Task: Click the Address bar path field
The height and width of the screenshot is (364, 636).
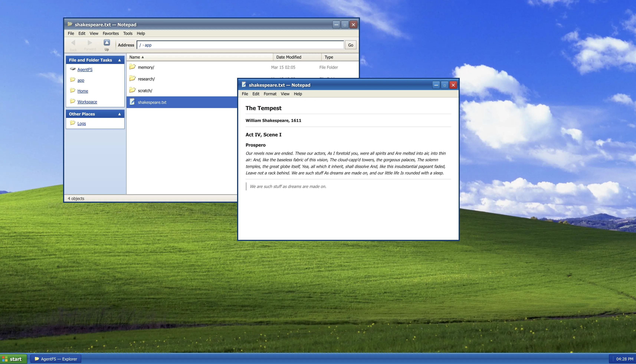Action: (x=240, y=45)
